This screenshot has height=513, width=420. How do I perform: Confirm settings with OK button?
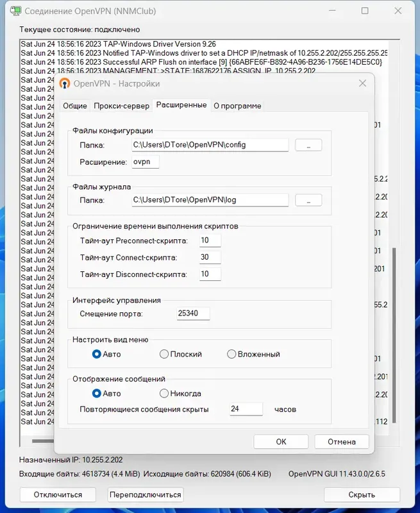click(281, 442)
